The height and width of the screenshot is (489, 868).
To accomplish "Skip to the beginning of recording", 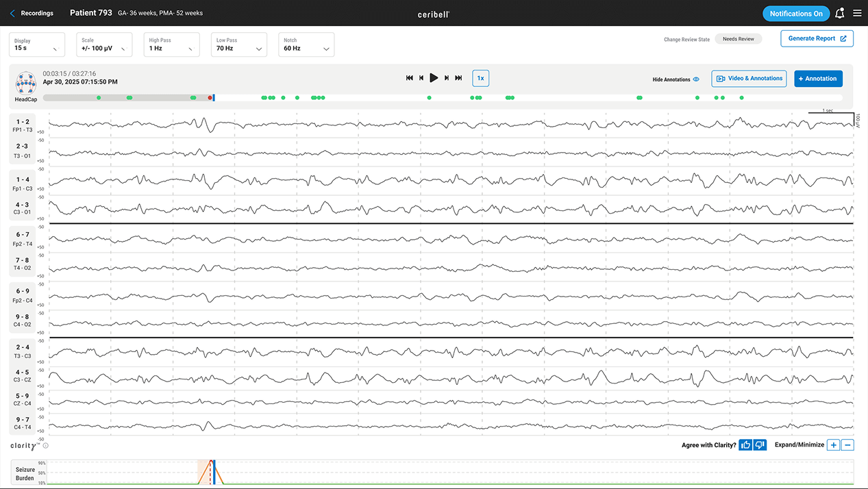I will (410, 78).
